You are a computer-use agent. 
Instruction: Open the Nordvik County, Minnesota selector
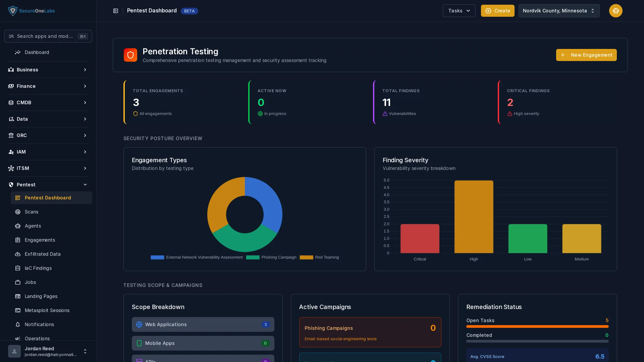tap(559, 11)
